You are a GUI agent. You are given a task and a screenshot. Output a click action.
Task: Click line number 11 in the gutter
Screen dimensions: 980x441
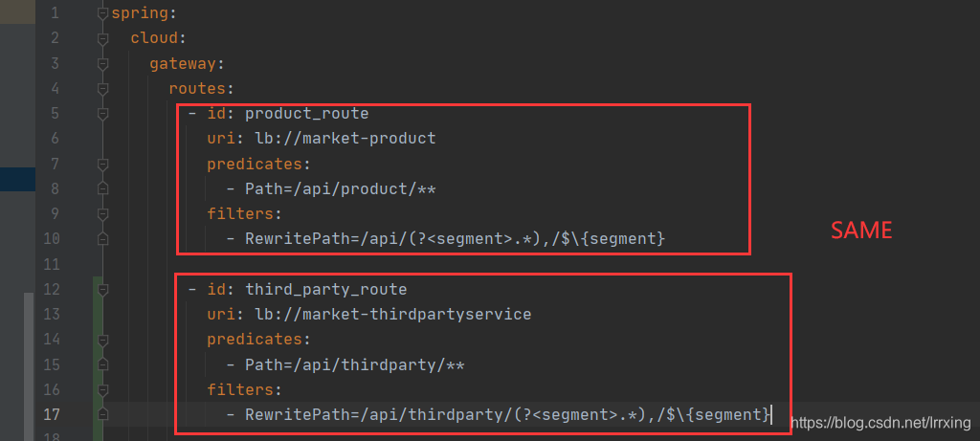pos(51,264)
